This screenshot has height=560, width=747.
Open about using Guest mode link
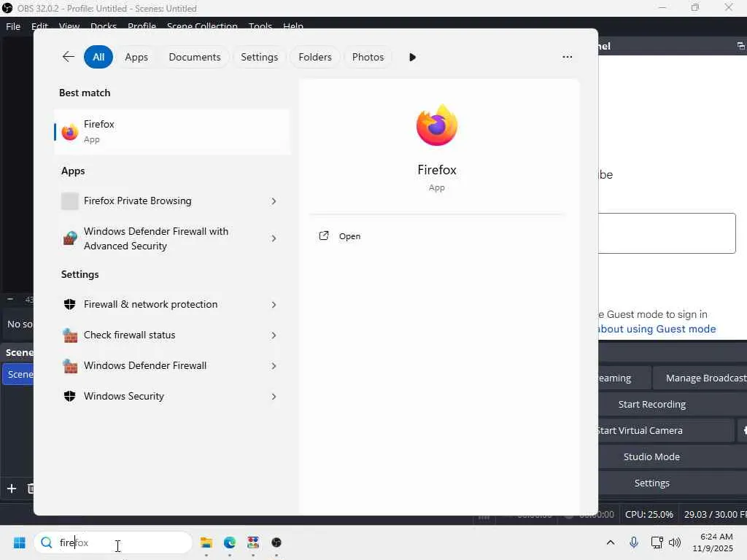click(657, 329)
